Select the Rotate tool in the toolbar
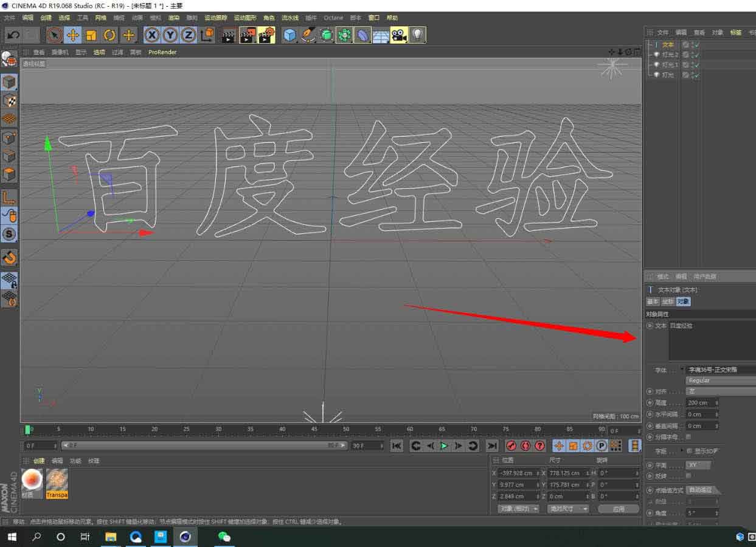 coord(109,35)
